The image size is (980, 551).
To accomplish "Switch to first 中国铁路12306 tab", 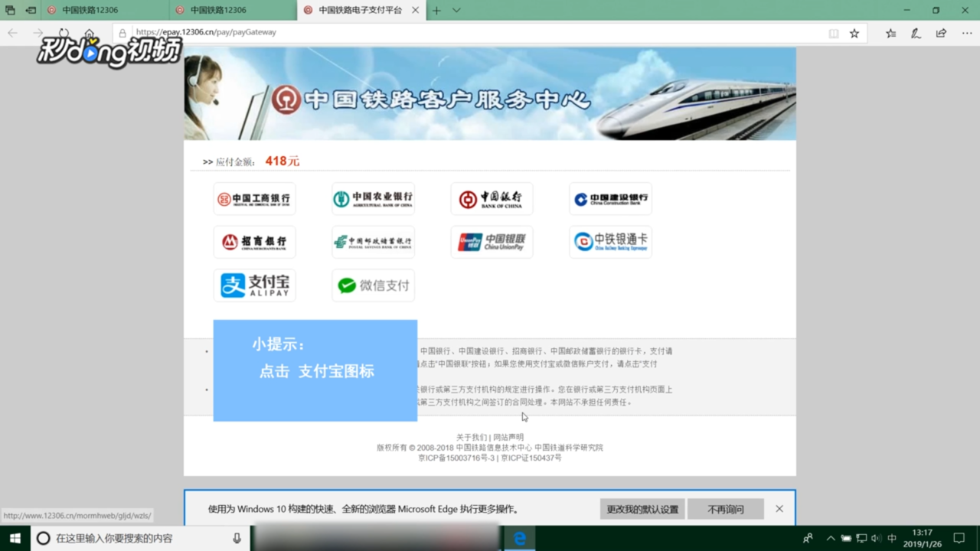I will click(x=105, y=10).
